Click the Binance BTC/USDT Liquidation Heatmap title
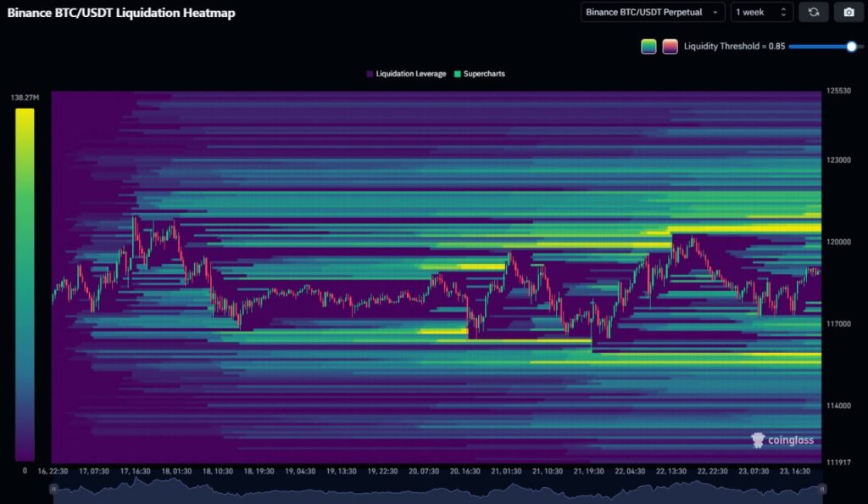The image size is (868, 504). [x=121, y=13]
